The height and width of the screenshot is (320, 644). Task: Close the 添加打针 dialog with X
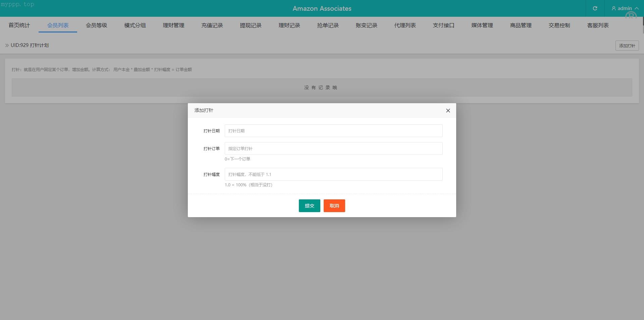[x=448, y=111]
